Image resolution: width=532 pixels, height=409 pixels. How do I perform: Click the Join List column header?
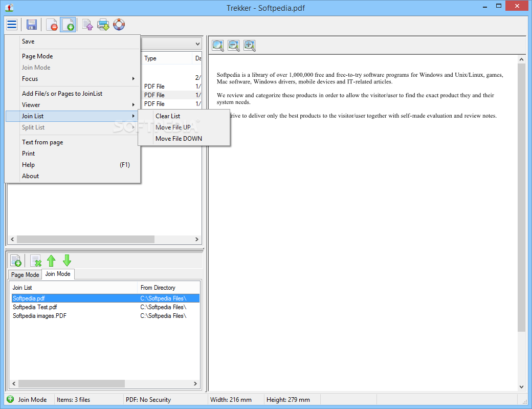pos(73,288)
